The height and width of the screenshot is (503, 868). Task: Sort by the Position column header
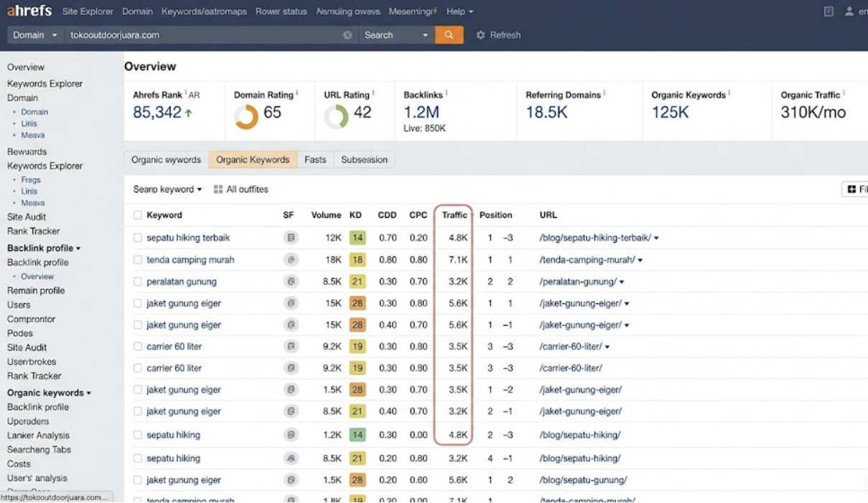click(x=496, y=215)
